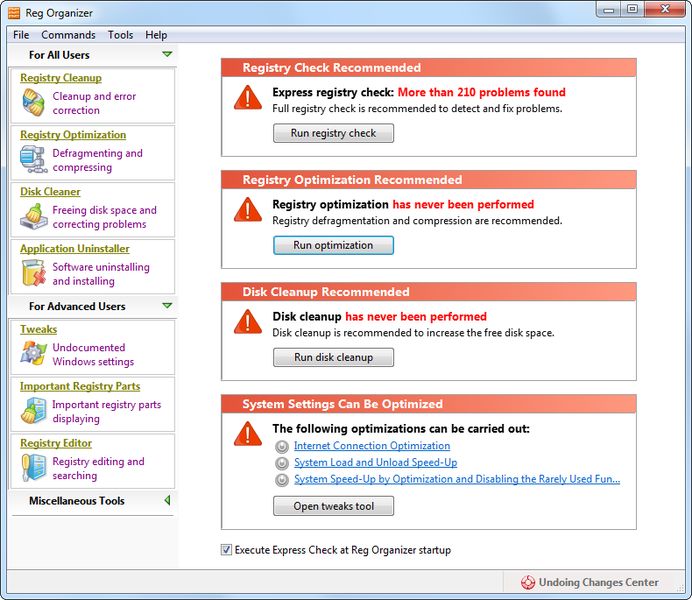Open the Tools menu
The height and width of the screenshot is (600, 692).
120,34
